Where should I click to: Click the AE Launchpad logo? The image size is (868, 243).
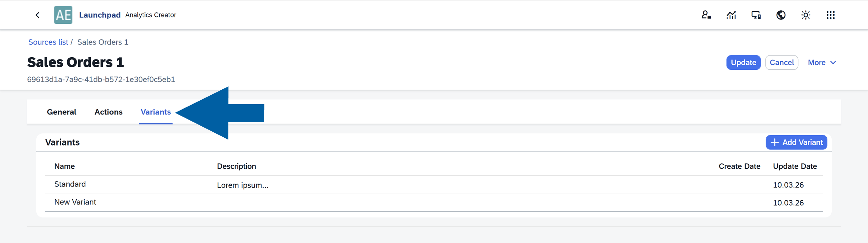click(x=63, y=15)
